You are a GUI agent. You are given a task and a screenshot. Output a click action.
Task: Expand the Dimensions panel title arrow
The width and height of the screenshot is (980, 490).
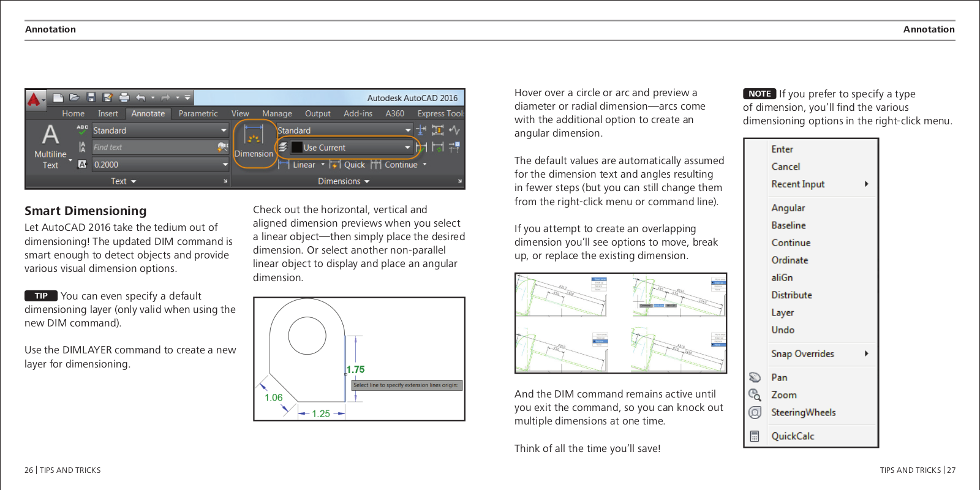pos(367,181)
